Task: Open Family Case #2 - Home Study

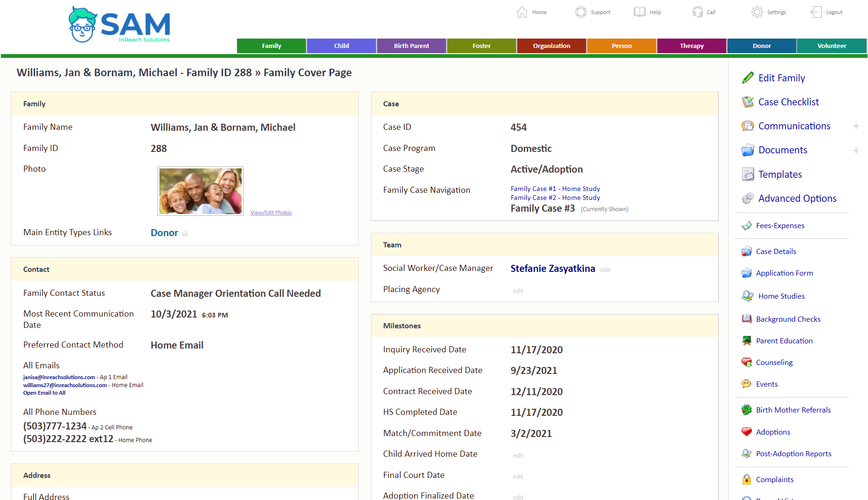Action: click(x=555, y=198)
